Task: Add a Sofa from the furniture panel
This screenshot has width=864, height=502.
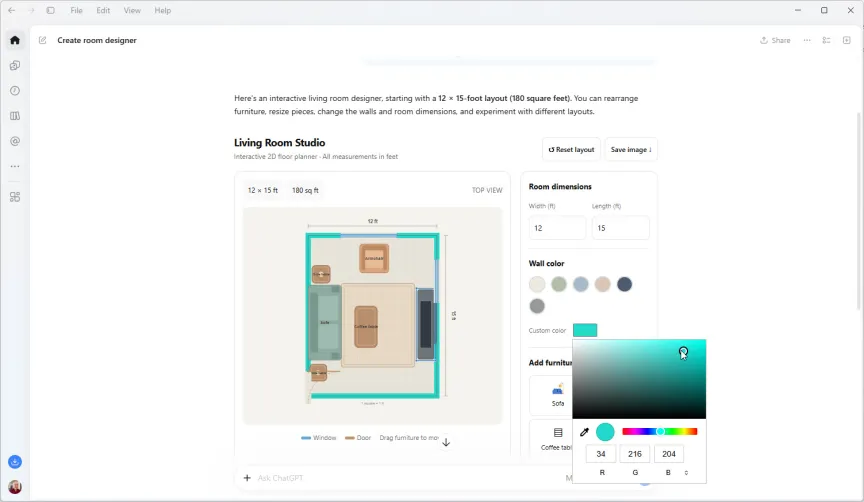Action: pos(557,395)
